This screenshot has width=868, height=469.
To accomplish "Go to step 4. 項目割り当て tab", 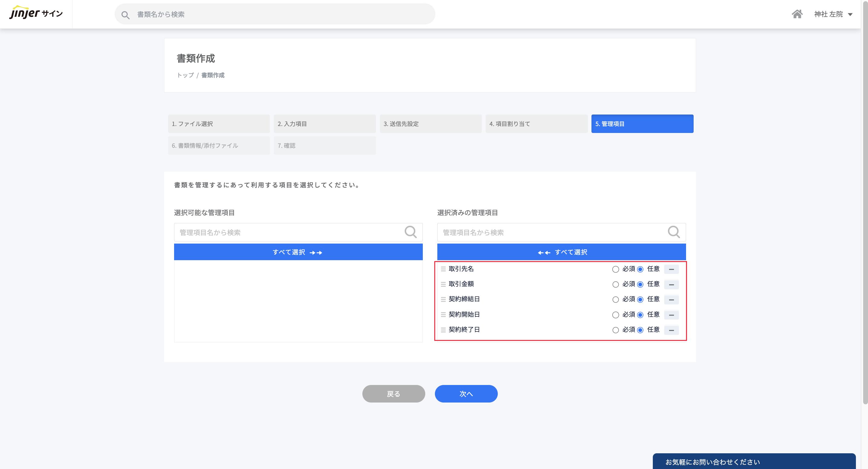I will [536, 124].
